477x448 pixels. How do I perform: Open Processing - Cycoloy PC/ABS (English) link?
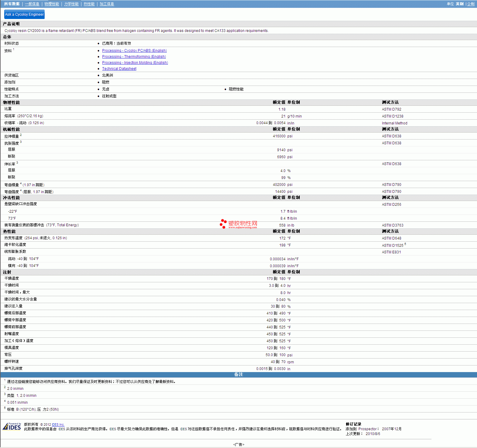(134, 51)
